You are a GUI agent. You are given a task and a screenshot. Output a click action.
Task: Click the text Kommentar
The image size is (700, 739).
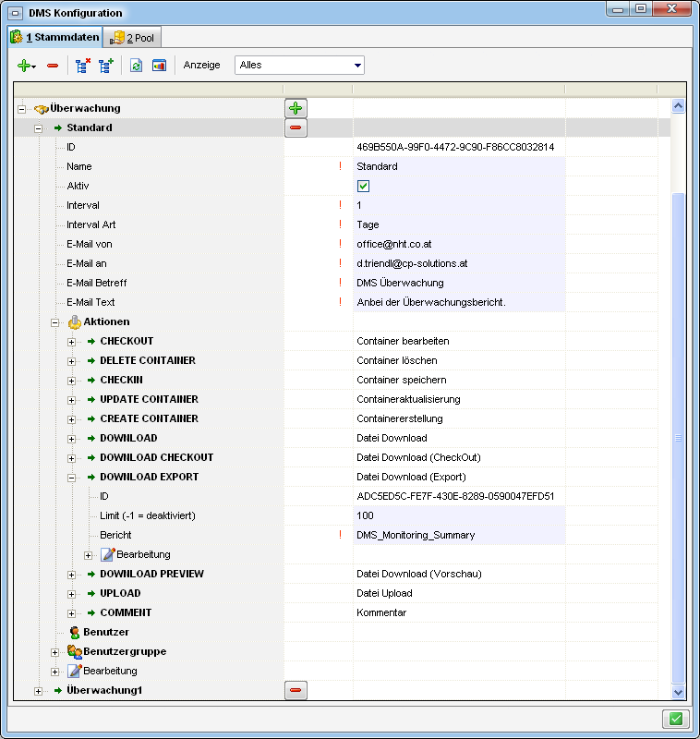(381, 612)
